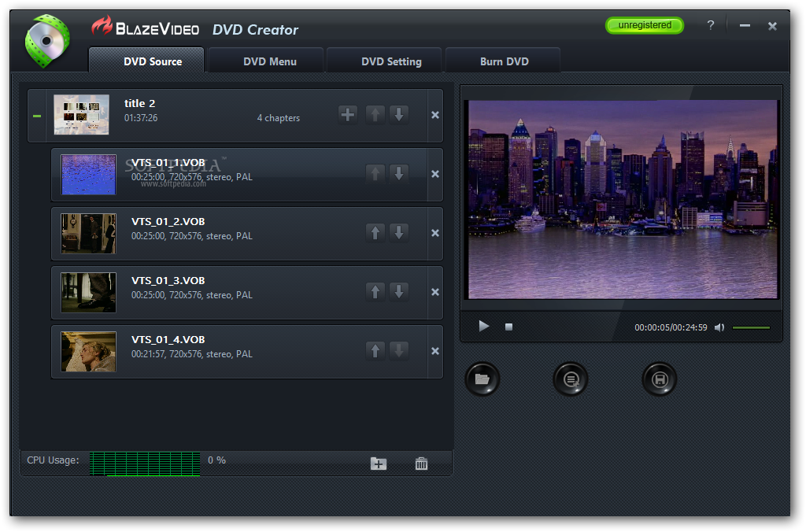Move VTS_01_2.VOB down
806x532 pixels.
pos(399,233)
